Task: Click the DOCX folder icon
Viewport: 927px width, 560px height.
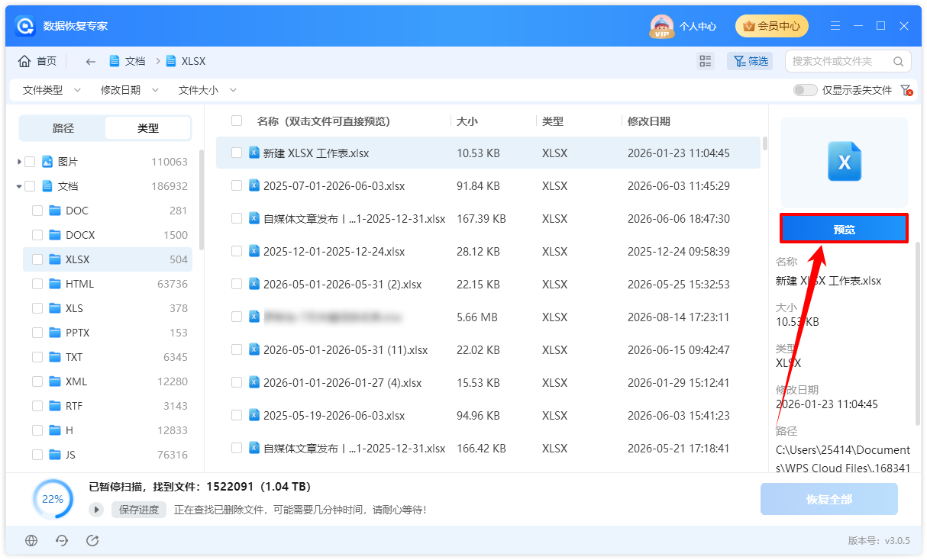Action: tap(55, 235)
